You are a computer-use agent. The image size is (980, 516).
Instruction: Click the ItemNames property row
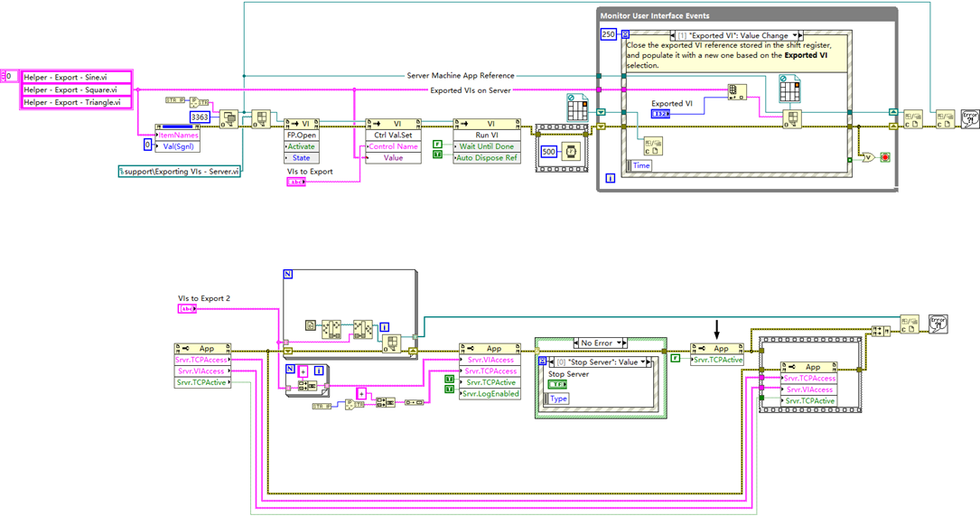(x=178, y=135)
